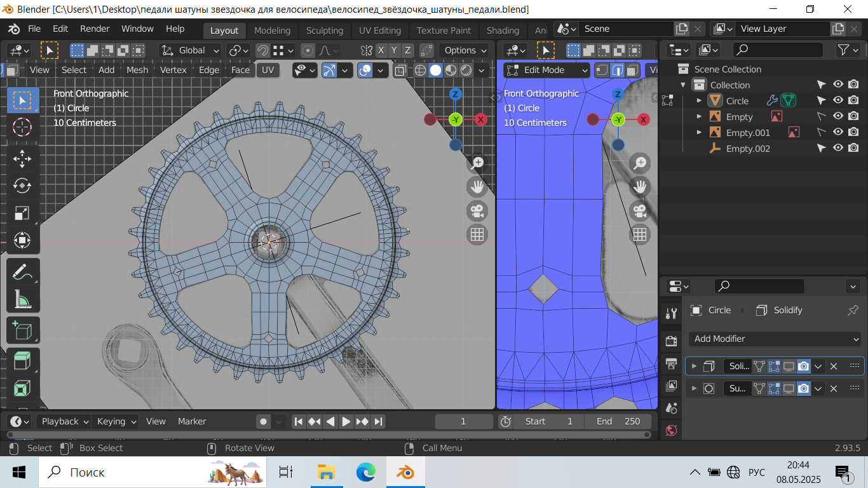Viewport: 868px width, 488px height.
Task: Remove the Subdivision modifier with its X button
Action: tap(834, 388)
